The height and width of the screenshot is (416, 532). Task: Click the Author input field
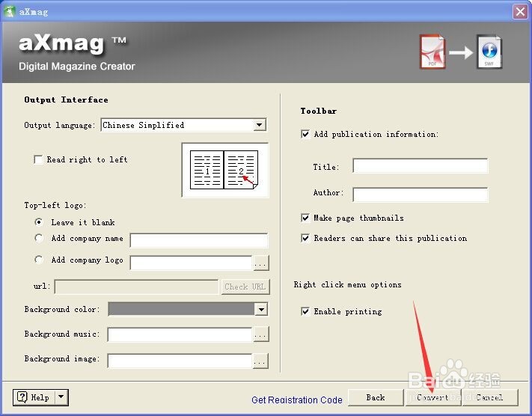click(x=421, y=195)
